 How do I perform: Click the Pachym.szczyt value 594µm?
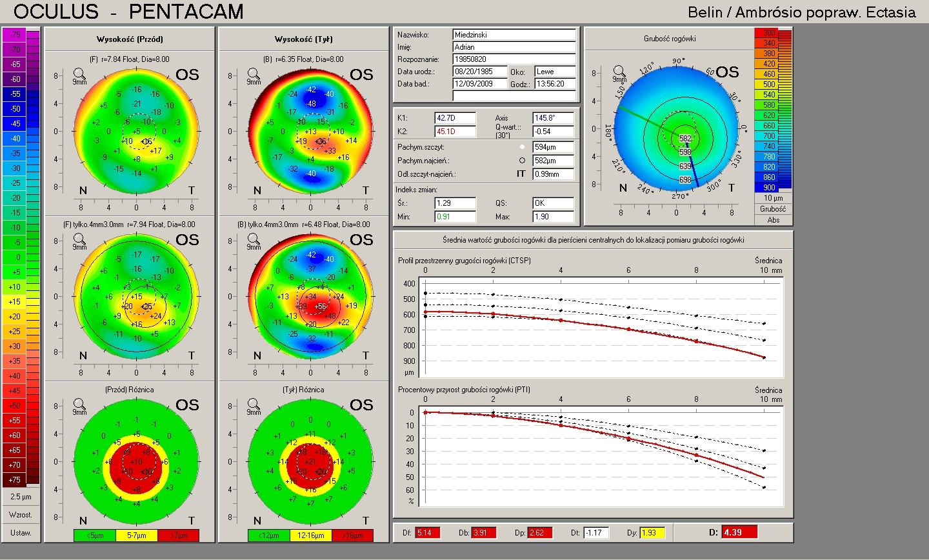click(x=554, y=148)
